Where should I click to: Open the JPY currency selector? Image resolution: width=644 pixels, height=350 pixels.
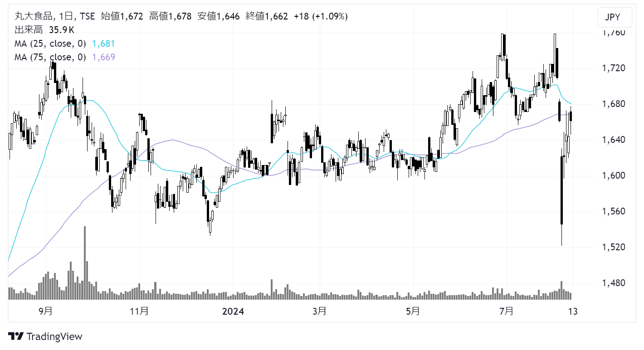pos(615,18)
